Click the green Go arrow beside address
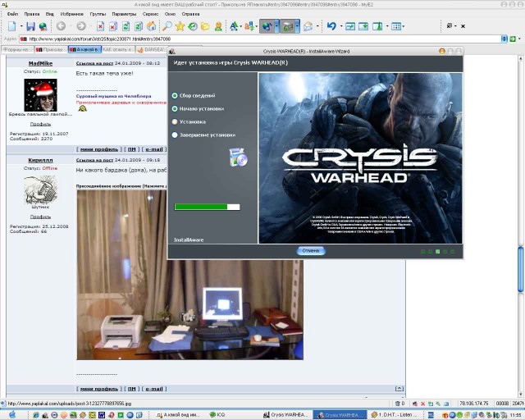The height and width of the screenshot is (420, 525). (512, 39)
